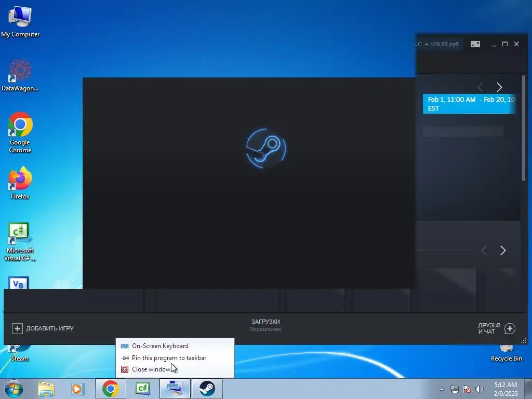Open DataWagon desktop shortcut

(x=20, y=75)
